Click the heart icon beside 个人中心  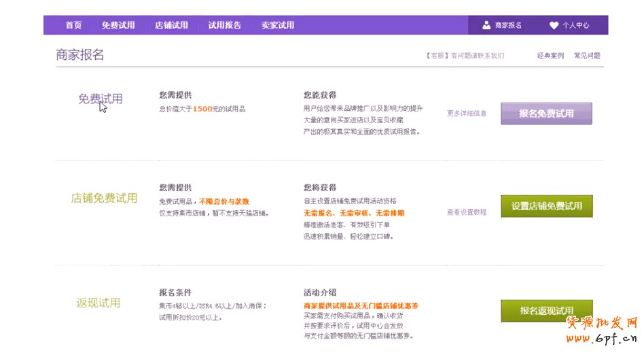click(x=554, y=25)
